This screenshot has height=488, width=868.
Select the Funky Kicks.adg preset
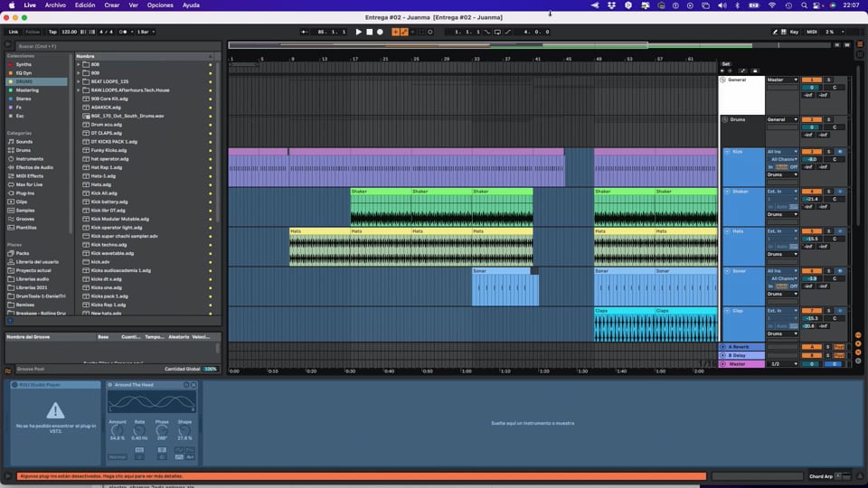pos(108,150)
